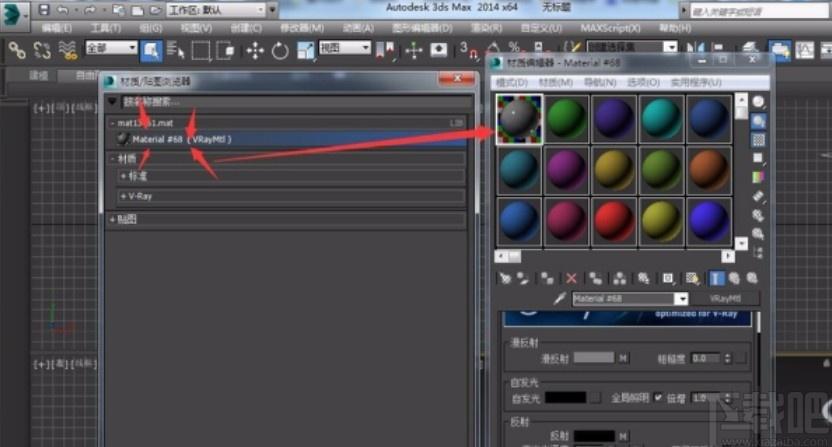This screenshot has height=447, width=832.
Task: Open the Views(V) menu
Action: (x=196, y=28)
